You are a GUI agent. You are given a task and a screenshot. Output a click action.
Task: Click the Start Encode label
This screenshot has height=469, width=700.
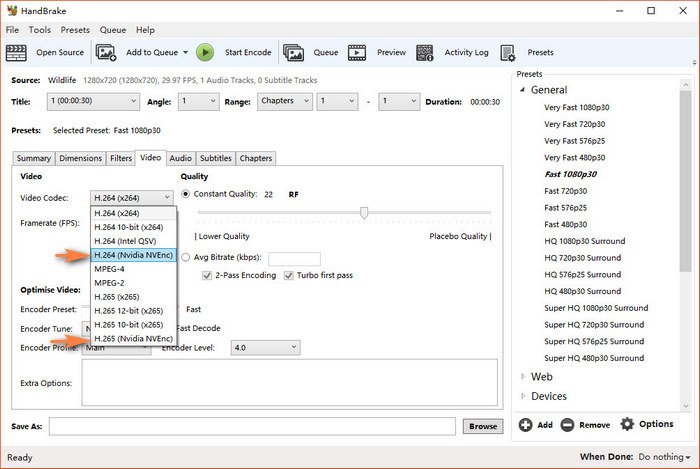[248, 53]
